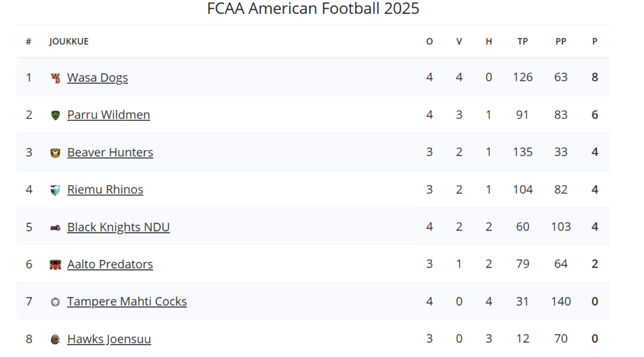Click the Wasa Dogs team logo icon

pos(55,78)
